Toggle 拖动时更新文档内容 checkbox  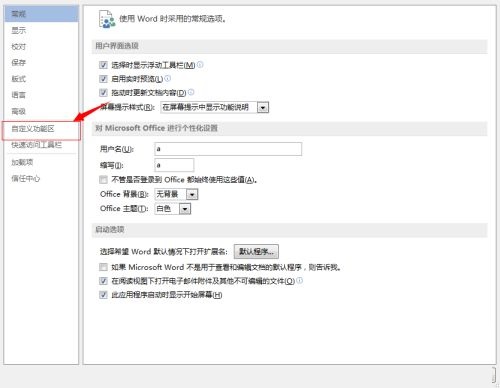point(103,92)
